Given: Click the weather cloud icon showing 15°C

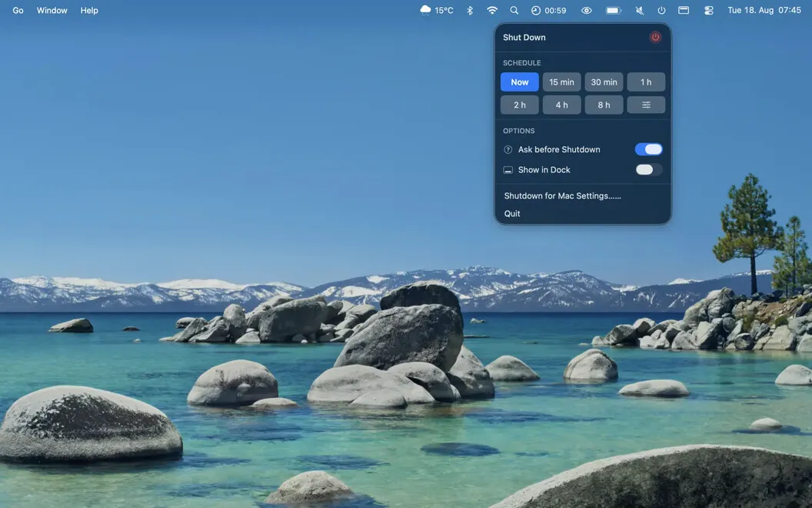Looking at the screenshot, I should tap(425, 10).
